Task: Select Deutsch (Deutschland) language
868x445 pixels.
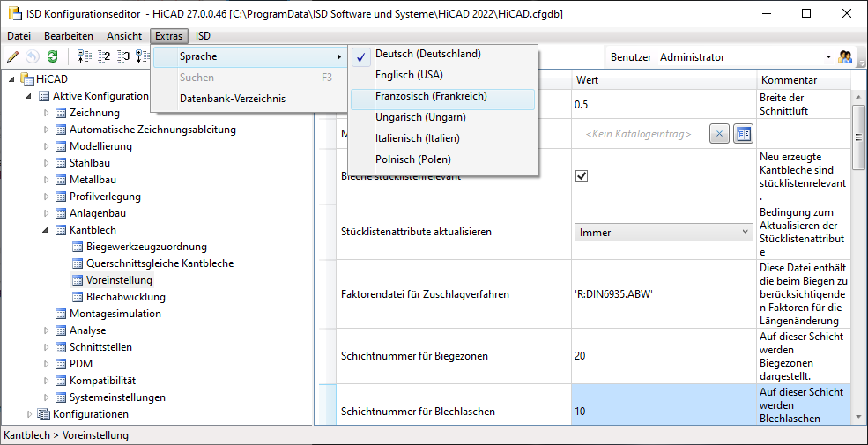Action: point(443,55)
